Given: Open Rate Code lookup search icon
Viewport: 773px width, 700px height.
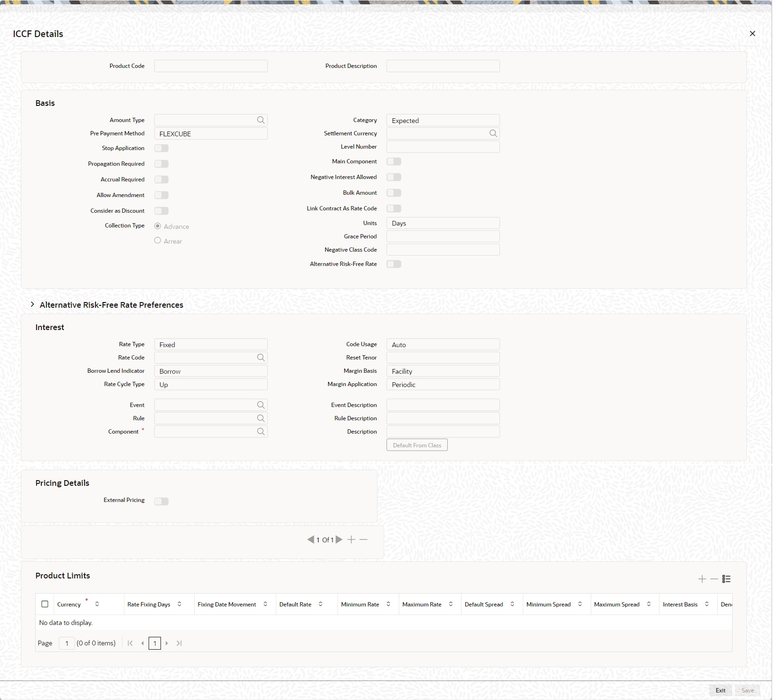Looking at the screenshot, I should point(261,358).
